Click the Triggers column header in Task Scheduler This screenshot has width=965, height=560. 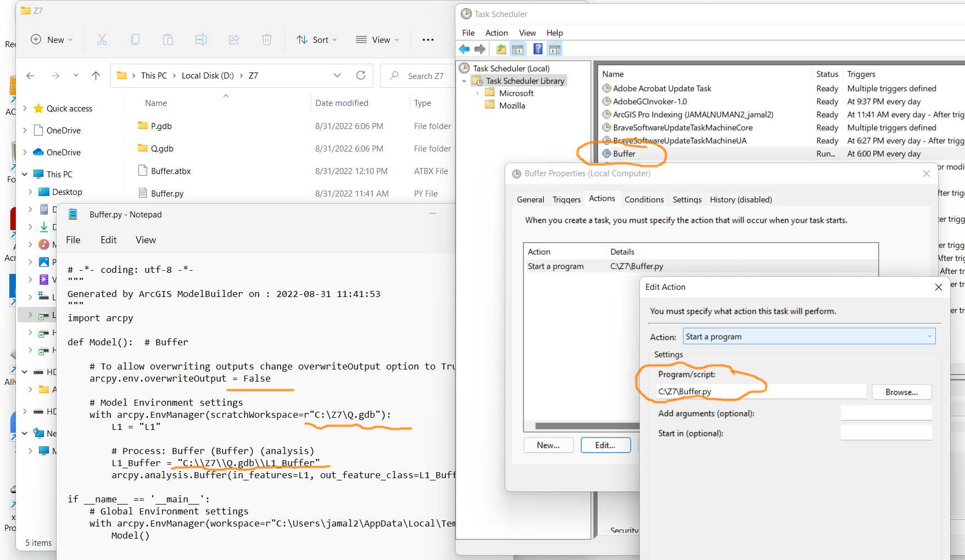click(861, 74)
